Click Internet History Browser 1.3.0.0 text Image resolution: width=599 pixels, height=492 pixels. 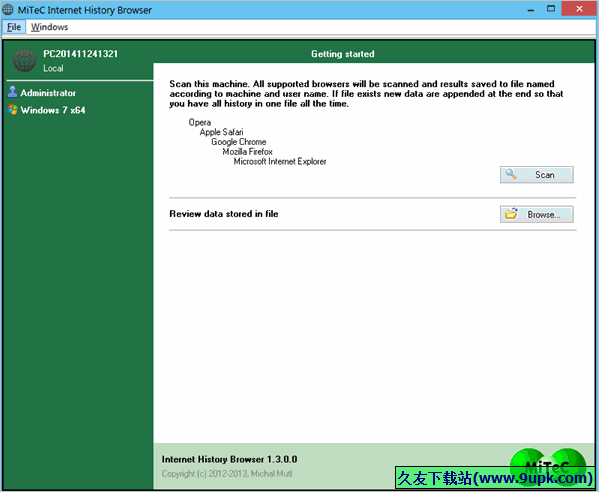click(229, 459)
